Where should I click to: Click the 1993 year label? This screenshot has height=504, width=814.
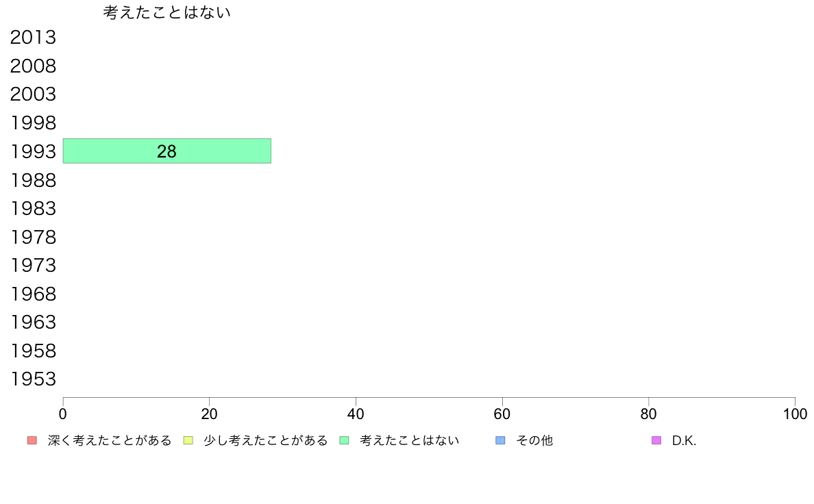[x=33, y=151]
